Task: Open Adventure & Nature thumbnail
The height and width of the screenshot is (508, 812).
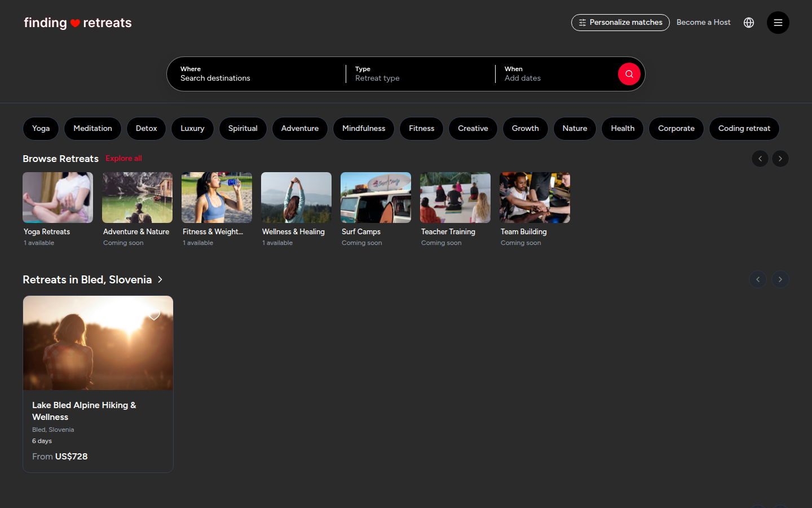Action: 137,198
